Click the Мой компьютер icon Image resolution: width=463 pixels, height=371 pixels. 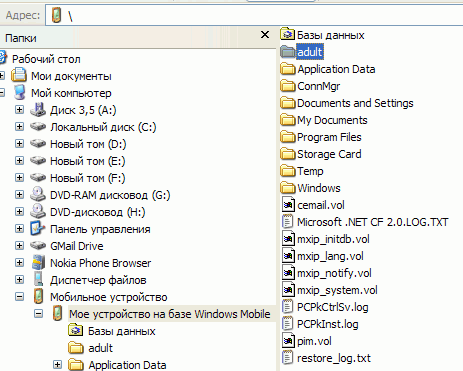point(20,92)
